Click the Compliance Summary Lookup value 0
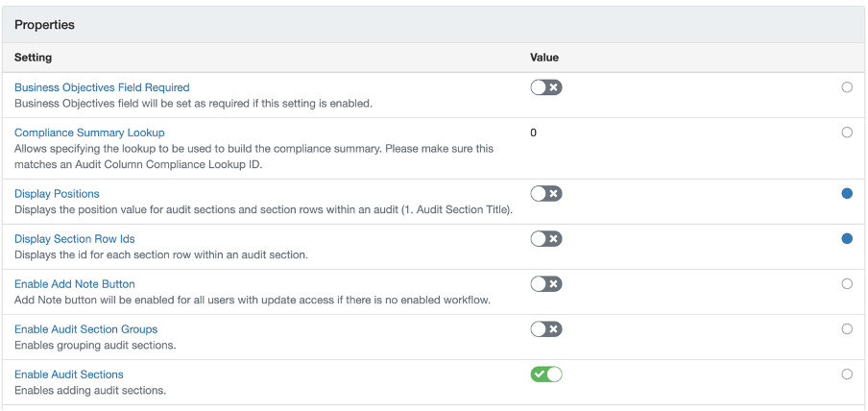Screen dimensions: 868x411 pyautogui.click(x=534, y=133)
